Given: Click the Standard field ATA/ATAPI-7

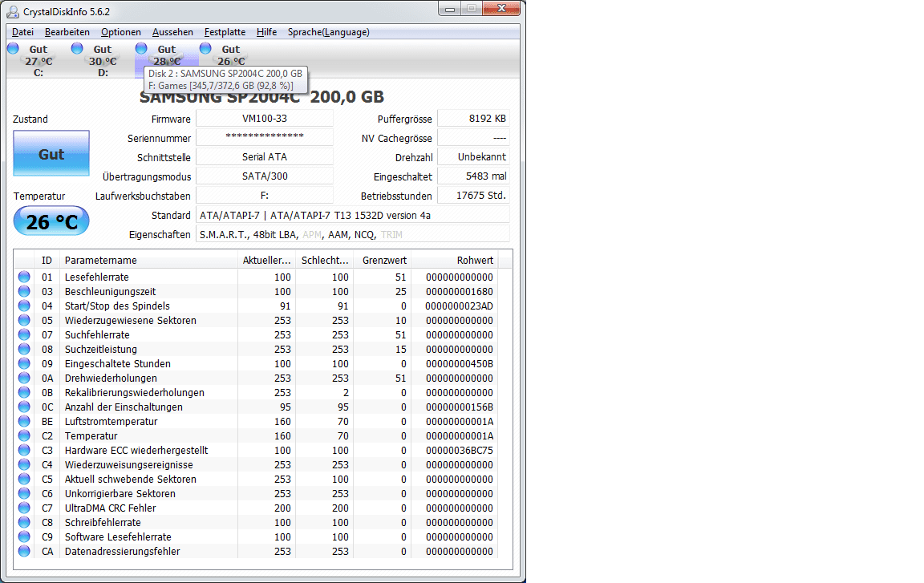Looking at the screenshot, I should 353,215.
